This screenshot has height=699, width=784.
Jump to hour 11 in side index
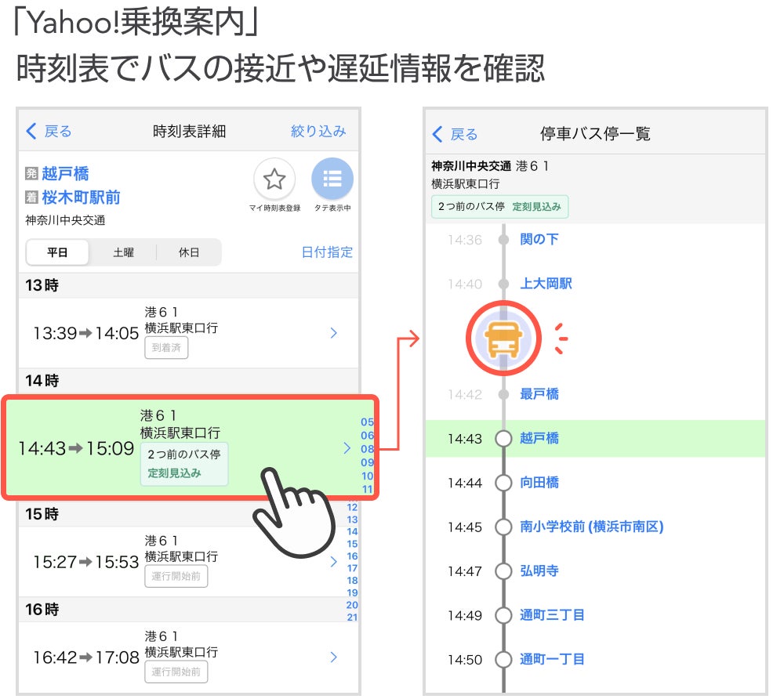tap(367, 489)
